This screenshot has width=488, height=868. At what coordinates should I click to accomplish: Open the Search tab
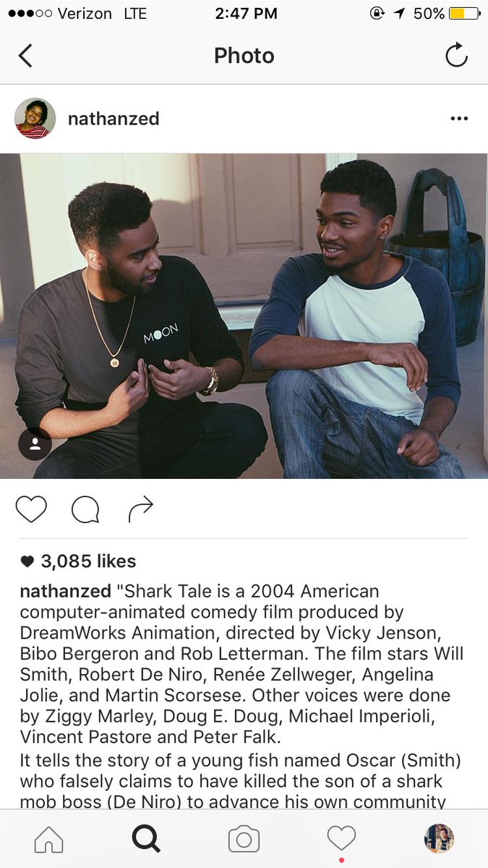146,839
